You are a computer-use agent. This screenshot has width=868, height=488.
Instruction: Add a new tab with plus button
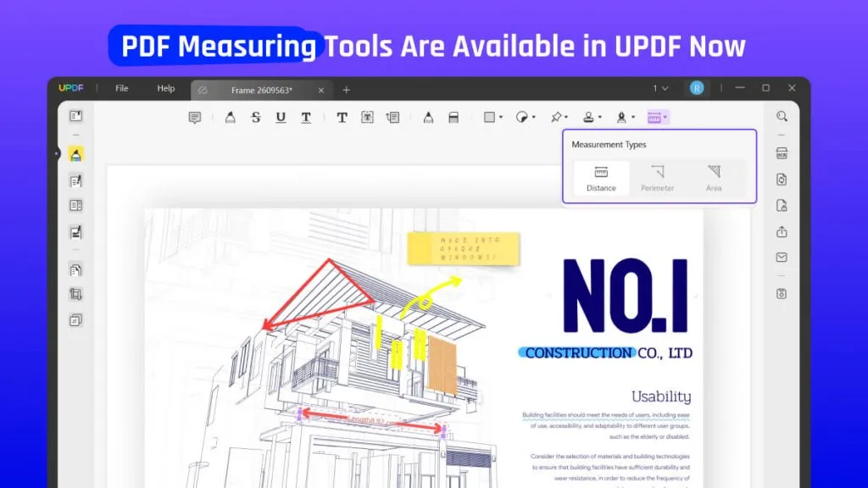pyautogui.click(x=346, y=90)
